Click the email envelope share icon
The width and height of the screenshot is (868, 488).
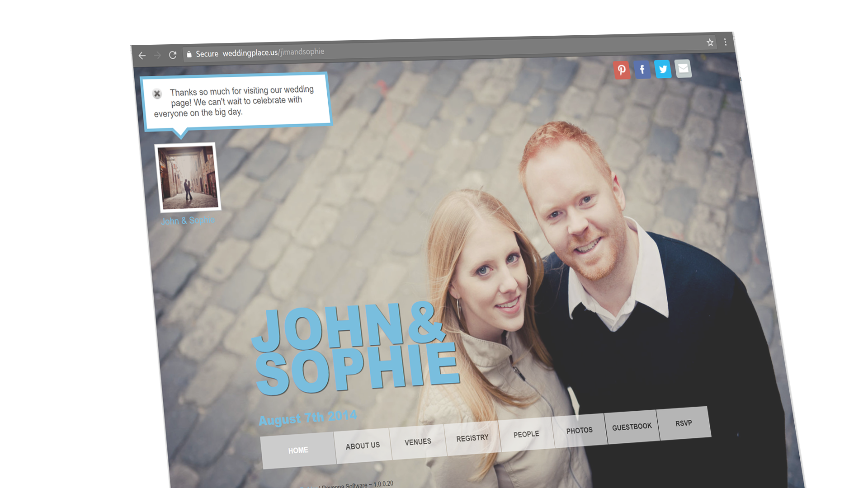click(683, 68)
